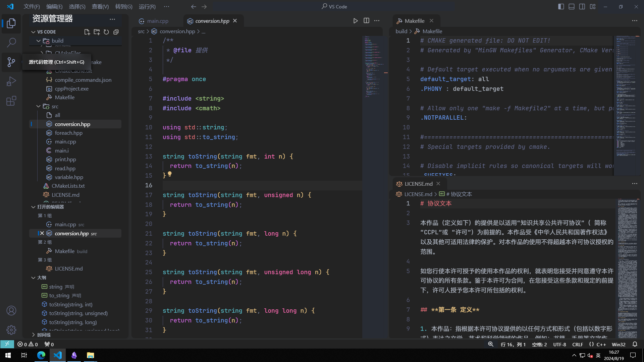Toggle secondary side bar layout button

[582, 6]
